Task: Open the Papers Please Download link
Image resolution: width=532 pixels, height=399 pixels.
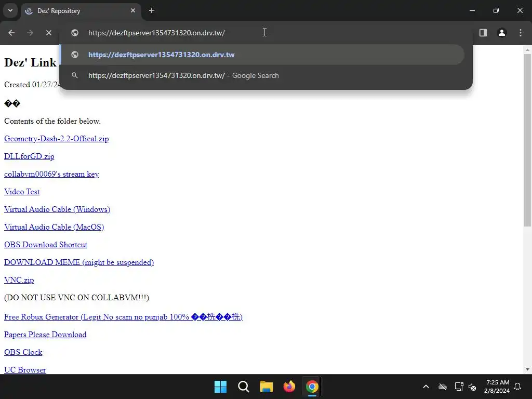Action: pyautogui.click(x=45, y=335)
